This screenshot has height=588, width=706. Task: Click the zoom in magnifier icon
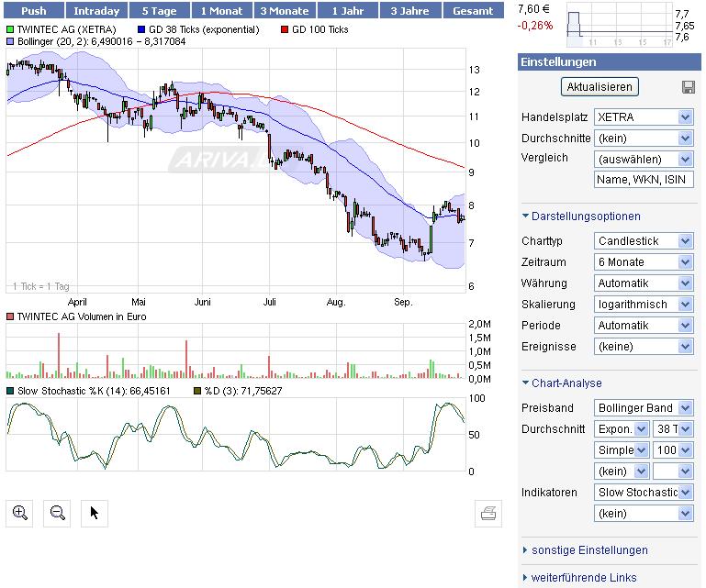pos(20,513)
